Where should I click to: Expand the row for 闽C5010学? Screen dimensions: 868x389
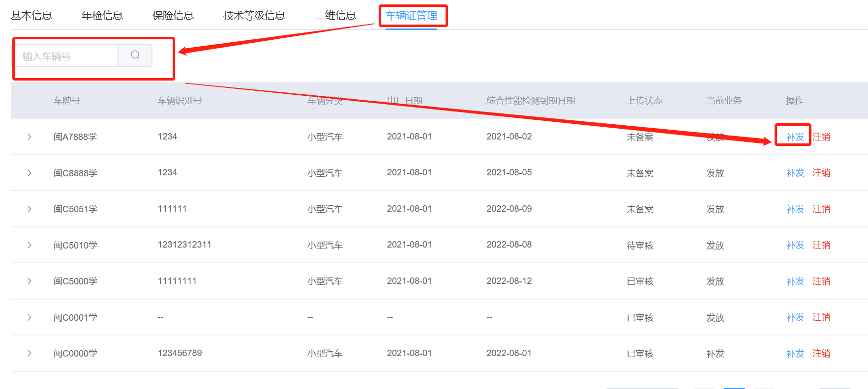pos(30,245)
